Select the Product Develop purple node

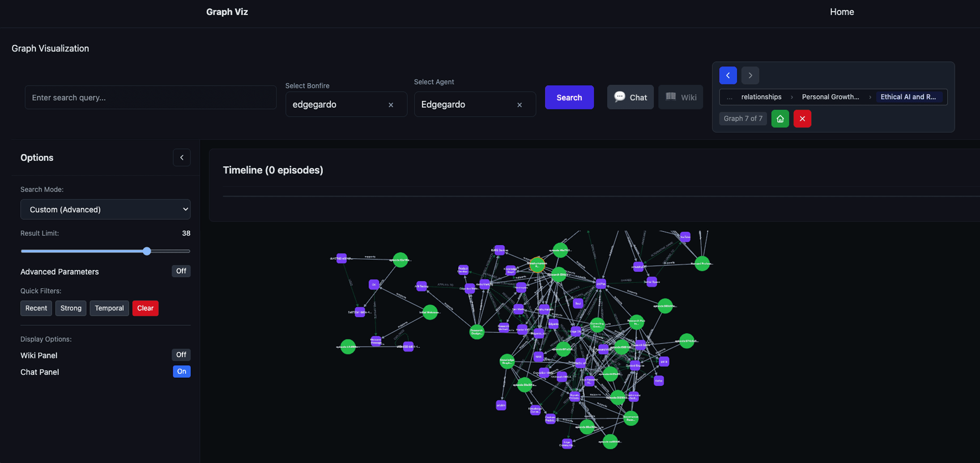tap(463, 270)
